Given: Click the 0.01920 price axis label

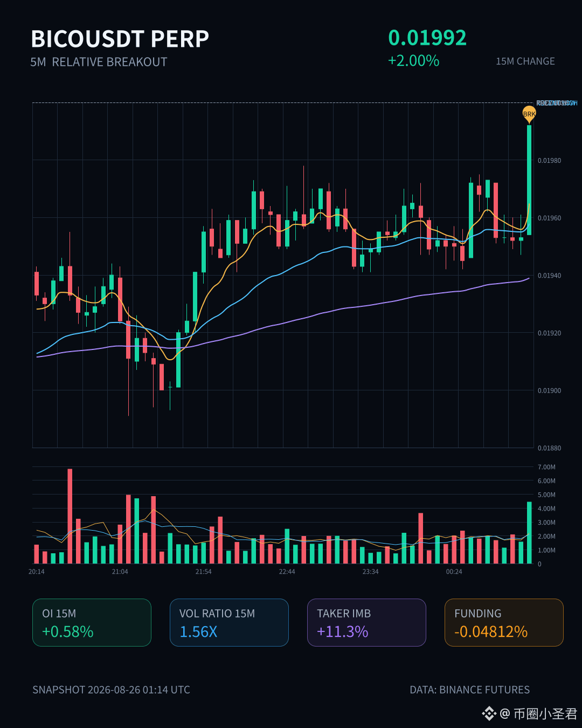Looking at the screenshot, I should (x=549, y=333).
